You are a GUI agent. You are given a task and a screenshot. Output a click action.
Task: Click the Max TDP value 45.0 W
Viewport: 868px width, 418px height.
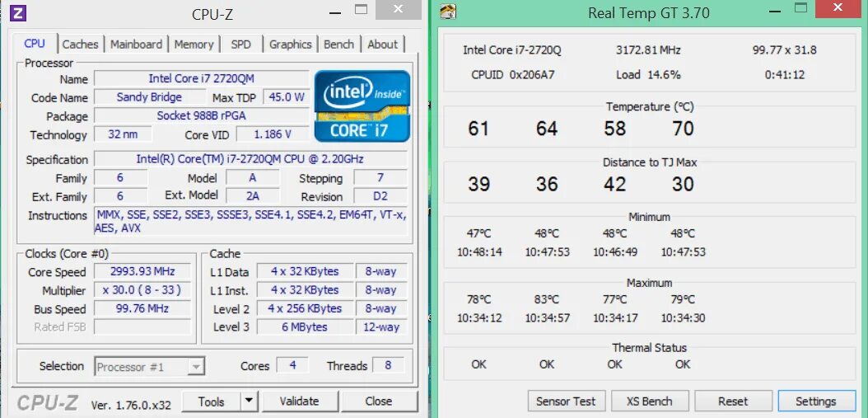[287, 97]
